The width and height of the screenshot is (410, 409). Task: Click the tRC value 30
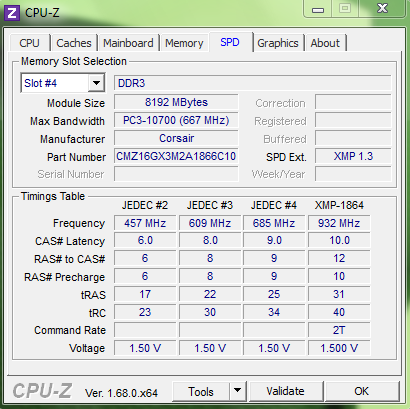(x=210, y=312)
